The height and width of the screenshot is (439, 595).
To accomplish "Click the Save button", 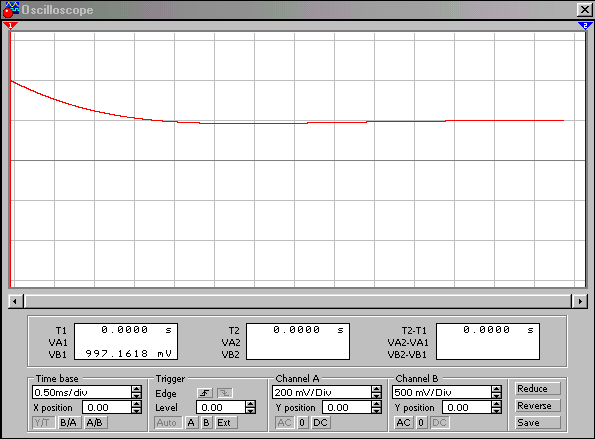I will coord(537,422).
